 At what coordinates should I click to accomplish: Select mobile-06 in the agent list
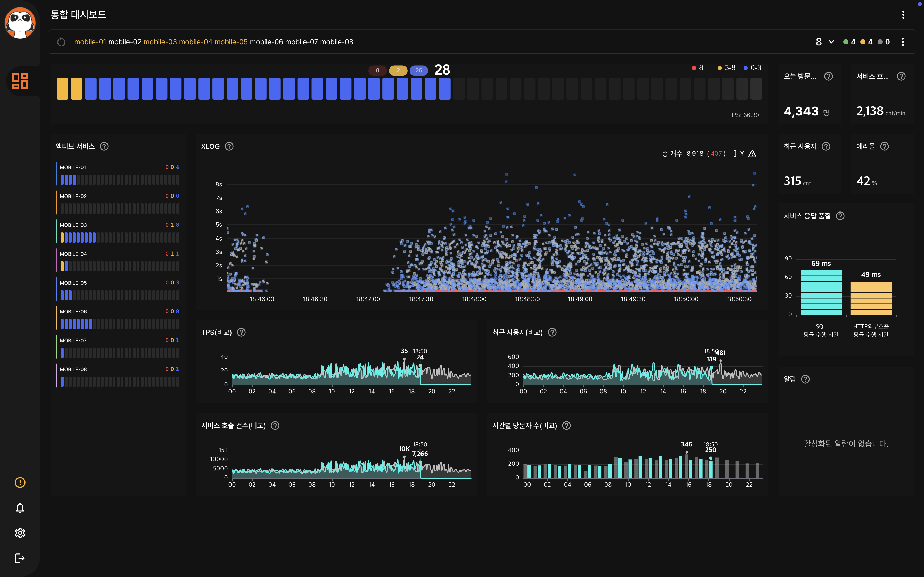tap(266, 42)
